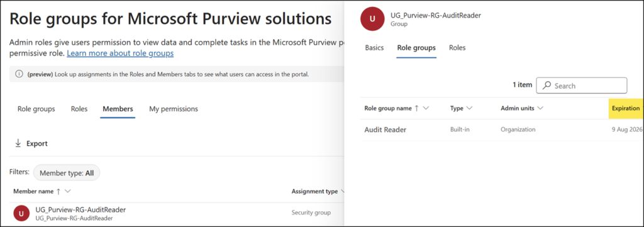Click the red U avatar in members list

tap(21, 213)
